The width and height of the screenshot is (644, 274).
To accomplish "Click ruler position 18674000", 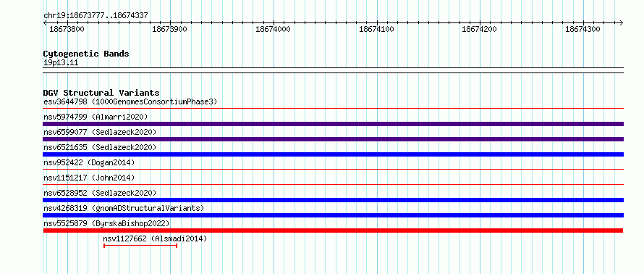I will tap(273, 29).
